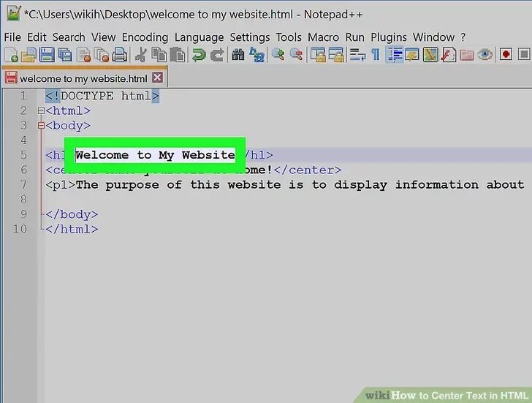Toggle word wrap in the toolbar
The height and width of the screenshot is (403, 532).
[x=357, y=55]
